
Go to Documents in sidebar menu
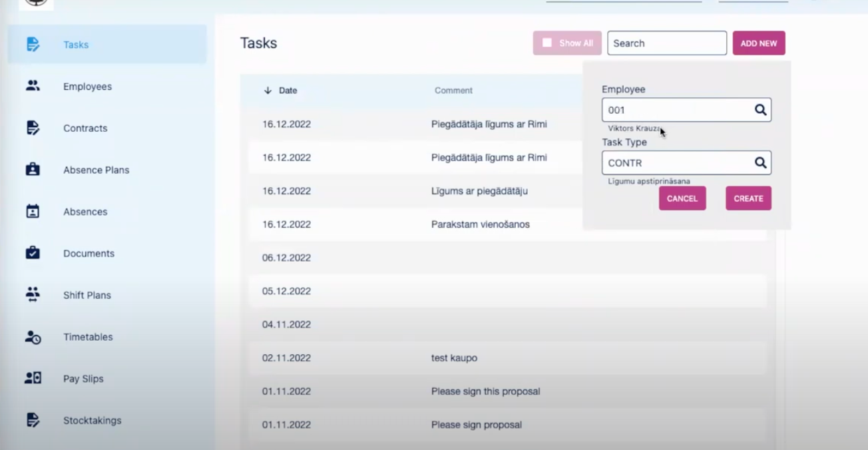tap(89, 254)
